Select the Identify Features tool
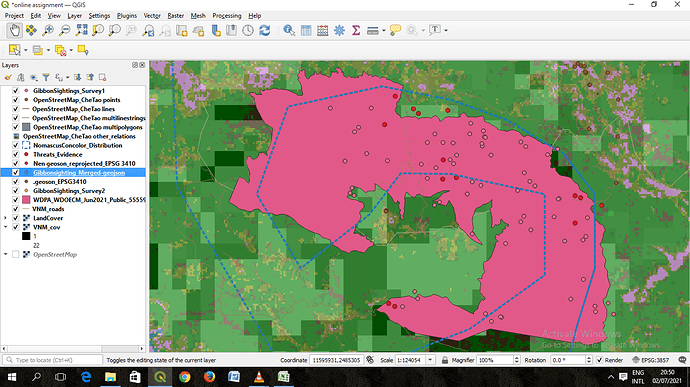Screen dimensions: 690x387 289,30
